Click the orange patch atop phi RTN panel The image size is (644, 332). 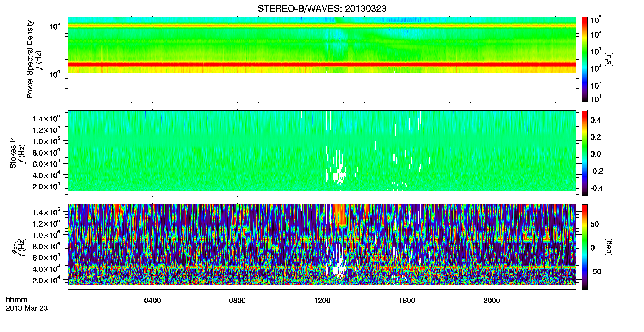tap(340, 215)
